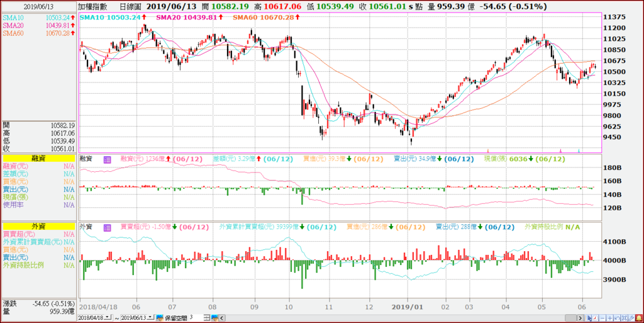Screen dimensions: 644x323
Task: Click 漲跌 -54.65 (-0.51%) row
Action: click(x=38, y=303)
